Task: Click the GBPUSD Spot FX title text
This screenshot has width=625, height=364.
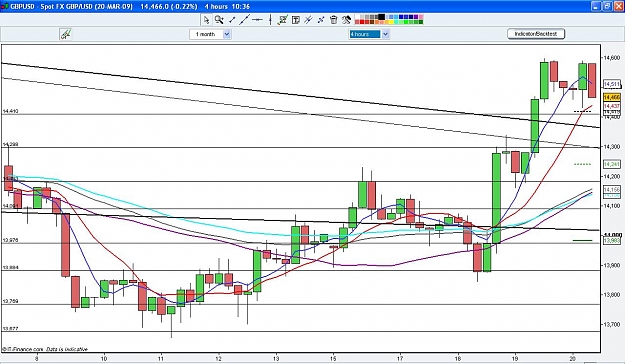Action: pos(71,6)
